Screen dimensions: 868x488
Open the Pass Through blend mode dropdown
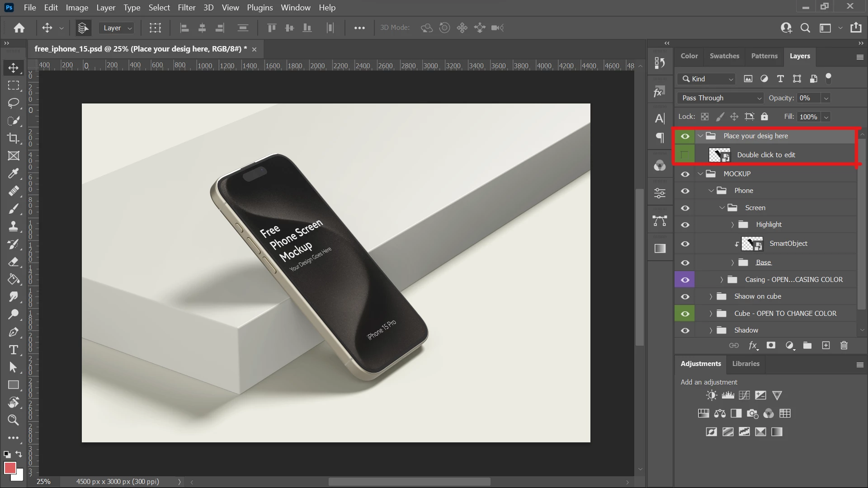pyautogui.click(x=720, y=98)
